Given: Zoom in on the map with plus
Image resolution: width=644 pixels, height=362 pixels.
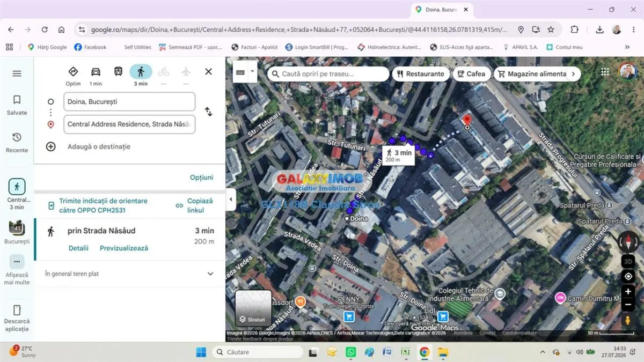Looking at the screenshot, I should pyautogui.click(x=628, y=292).
